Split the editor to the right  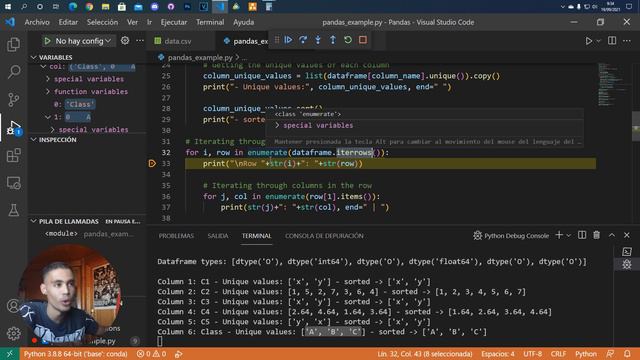pos(612,40)
